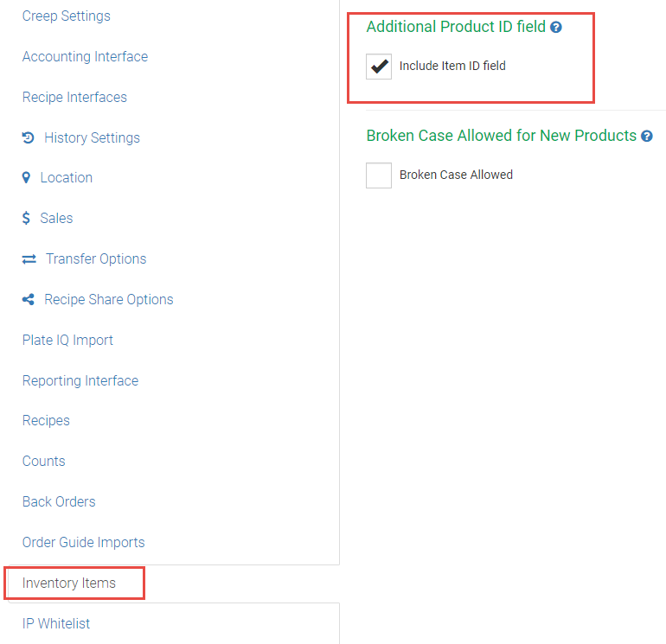This screenshot has height=644, width=666.
Task: Navigate to Counts settings
Action: (44, 461)
